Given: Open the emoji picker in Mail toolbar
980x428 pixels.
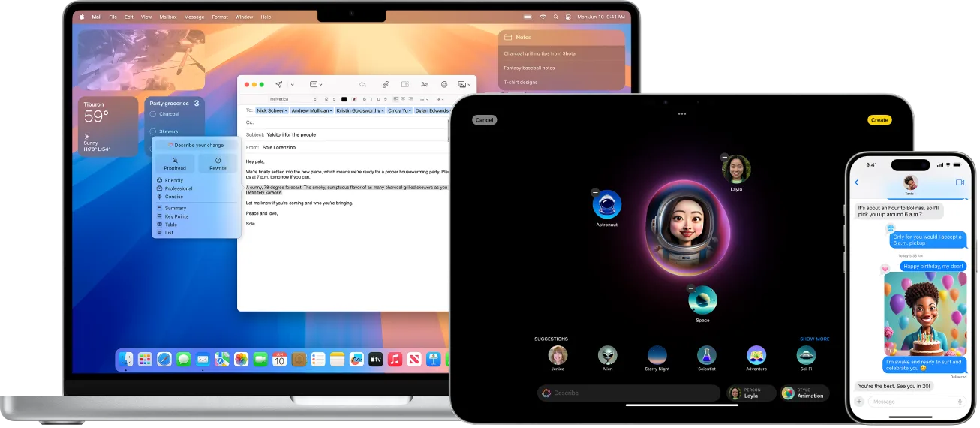Looking at the screenshot, I should (x=444, y=85).
